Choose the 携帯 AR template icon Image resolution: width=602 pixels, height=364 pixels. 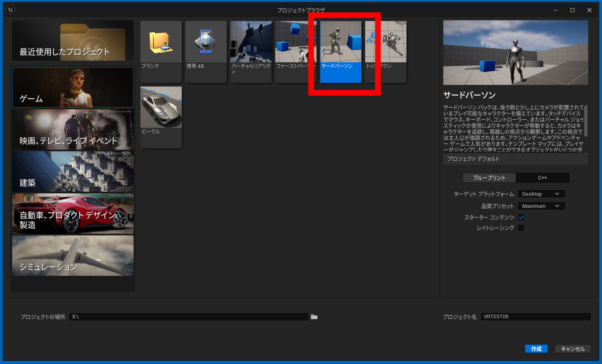click(206, 42)
